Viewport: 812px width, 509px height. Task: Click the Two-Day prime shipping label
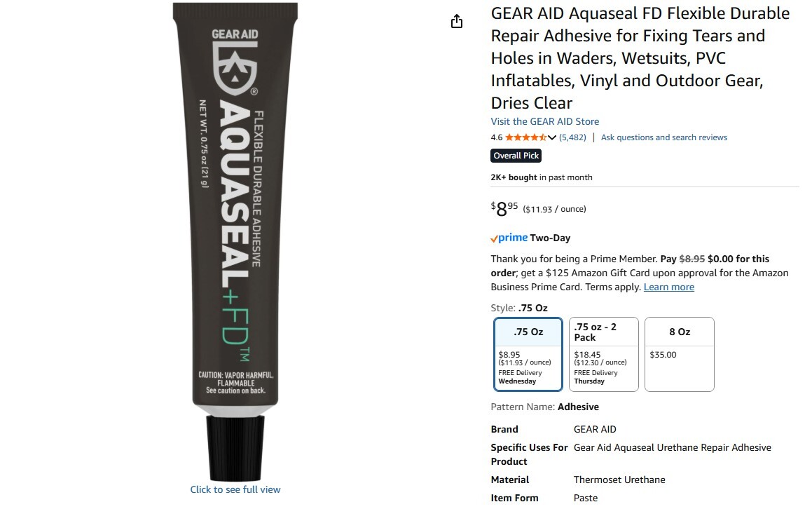click(x=550, y=238)
